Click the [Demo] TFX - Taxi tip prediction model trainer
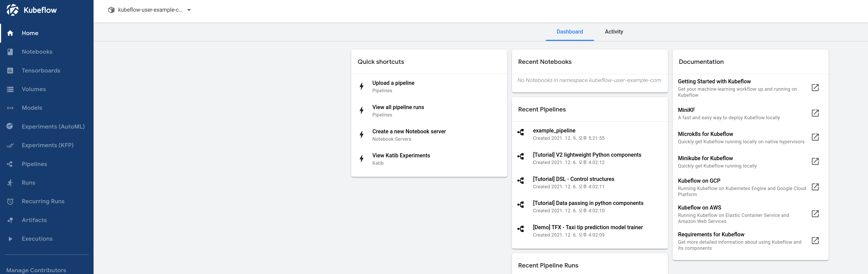This screenshot has height=274, width=868. point(588,227)
